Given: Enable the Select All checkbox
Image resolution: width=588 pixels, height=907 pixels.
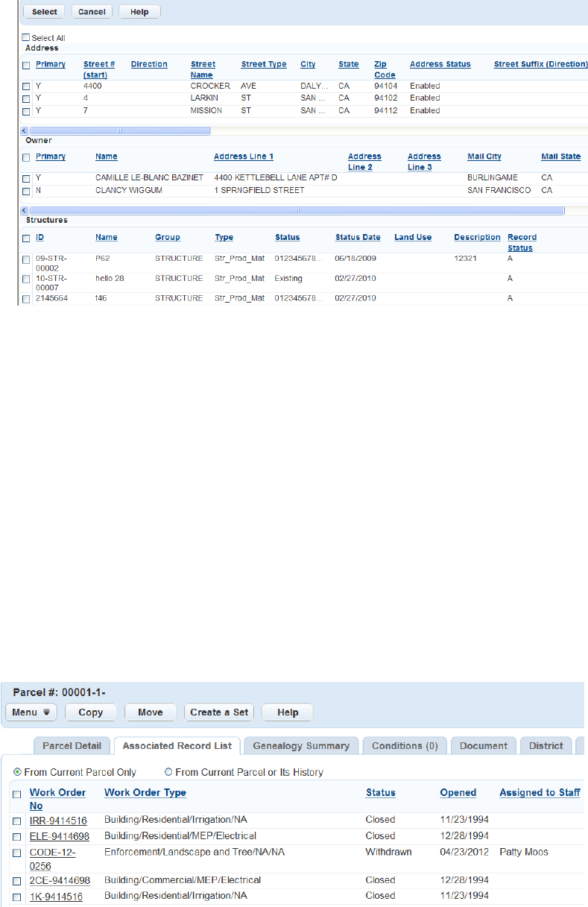Looking at the screenshot, I should pyautogui.click(x=26, y=37).
